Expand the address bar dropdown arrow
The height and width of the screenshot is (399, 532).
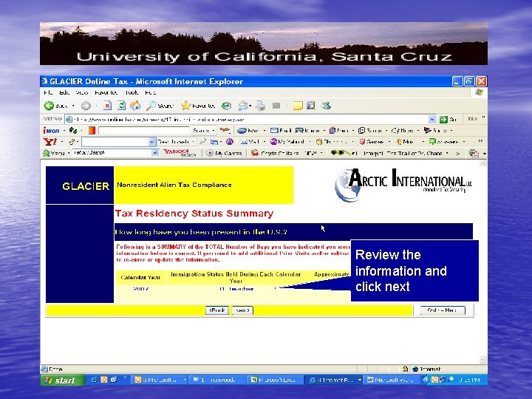coord(432,120)
